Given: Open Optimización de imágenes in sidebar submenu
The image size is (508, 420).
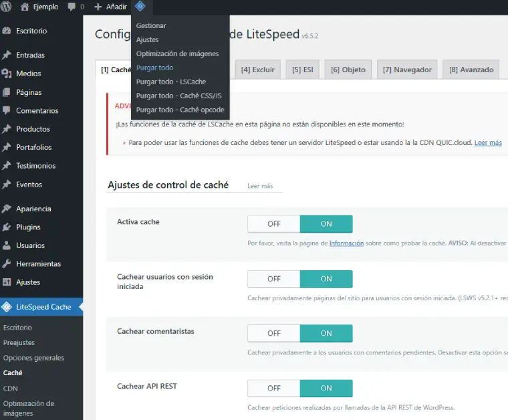Looking at the screenshot, I should tap(29, 409).
